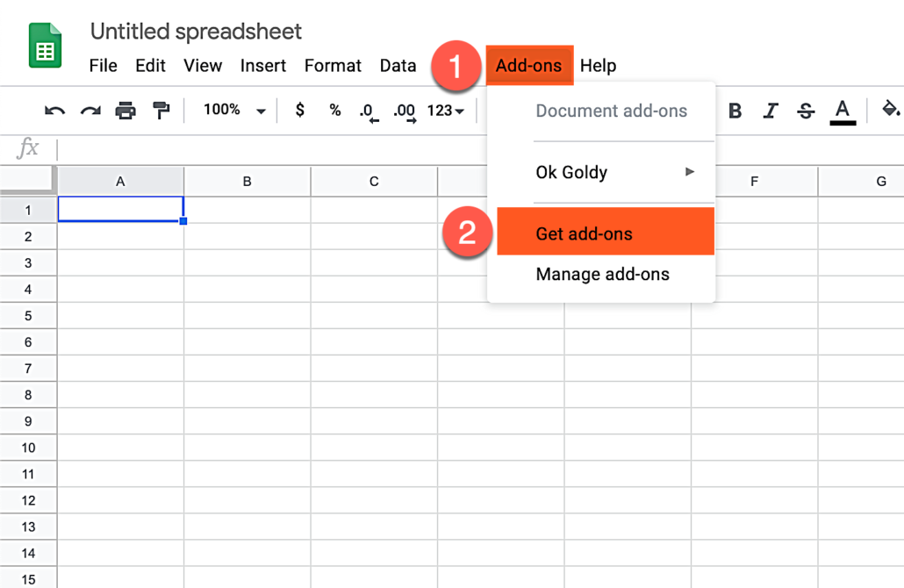The height and width of the screenshot is (588, 904).
Task: Select row 1 header
Action: point(28,210)
